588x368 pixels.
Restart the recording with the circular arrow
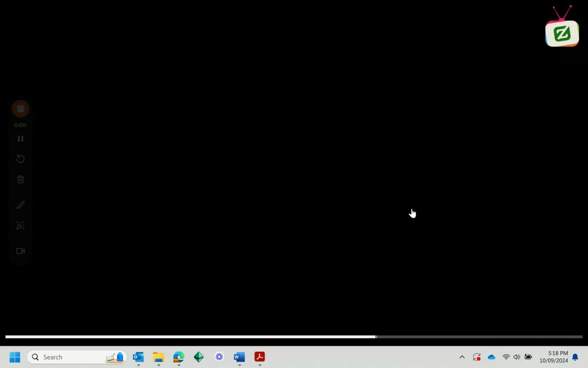20,159
